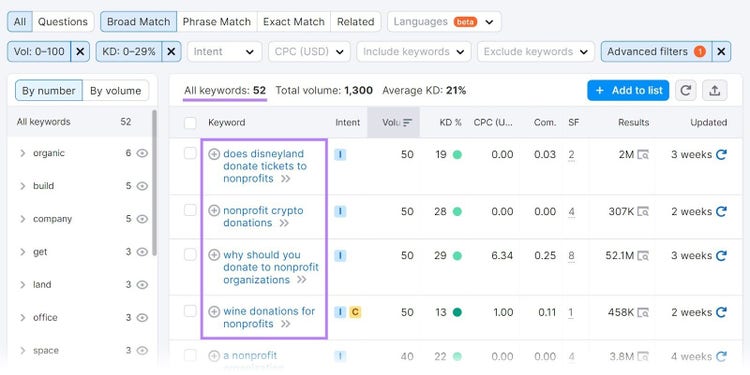Viewport: 750px width, 375px height.
Task: Click Commercial intent badge for wine donations row
Action: click(x=355, y=312)
